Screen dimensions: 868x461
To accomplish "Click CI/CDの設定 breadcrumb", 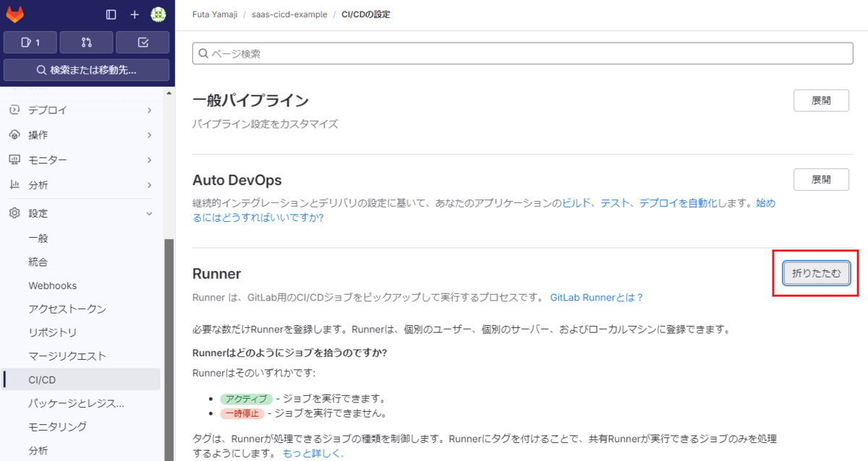I will click(x=366, y=14).
